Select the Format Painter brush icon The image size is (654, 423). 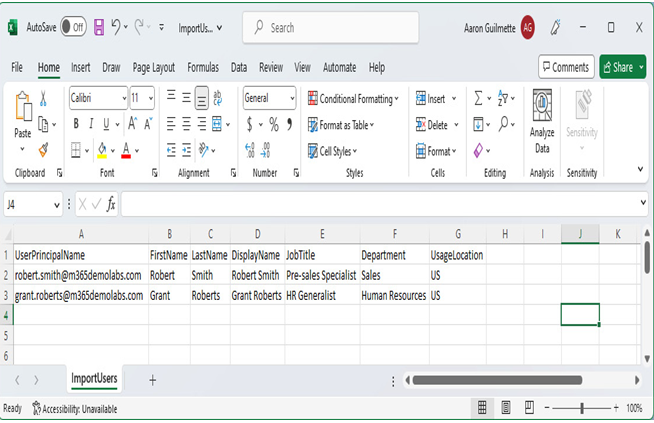pos(43,150)
